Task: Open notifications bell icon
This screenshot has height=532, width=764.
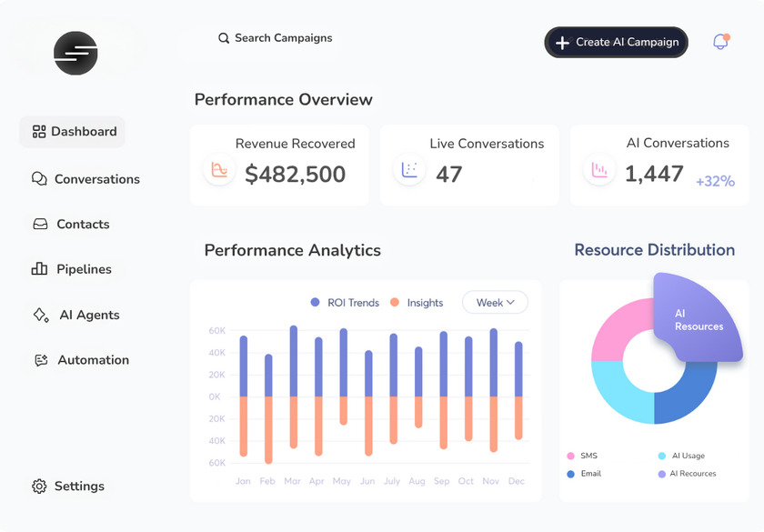Action: tap(720, 42)
